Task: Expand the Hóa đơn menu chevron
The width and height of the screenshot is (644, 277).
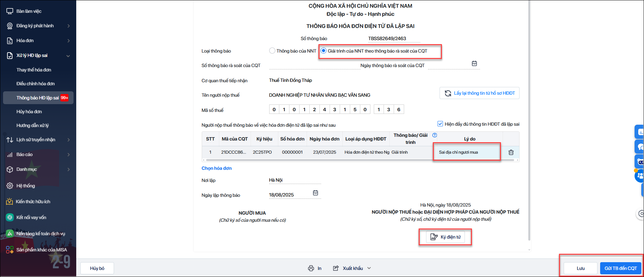Action: coord(69,41)
